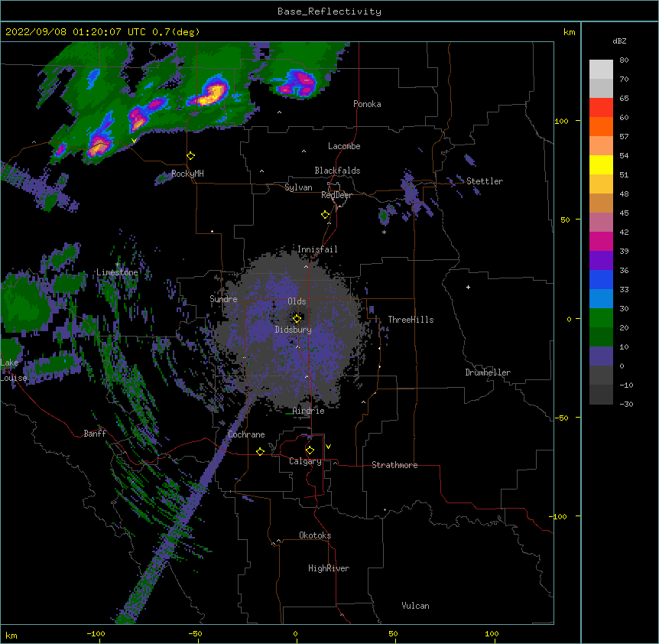Select the light gray 70-80 dBZ legend swatch
This screenshot has width=659, height=644.
click(x=601, y=70)
